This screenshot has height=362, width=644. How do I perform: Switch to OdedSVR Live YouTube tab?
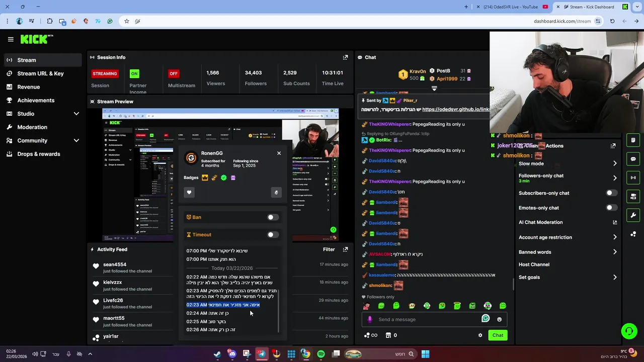click(x=510, y=7)
